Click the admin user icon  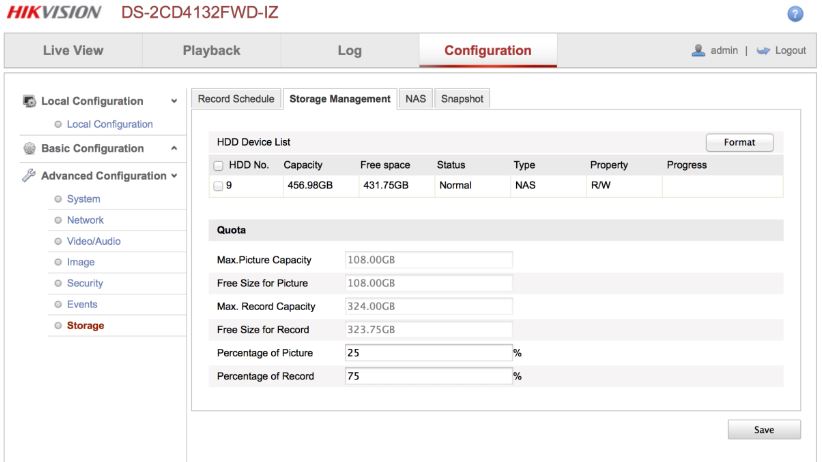point(699,50)
